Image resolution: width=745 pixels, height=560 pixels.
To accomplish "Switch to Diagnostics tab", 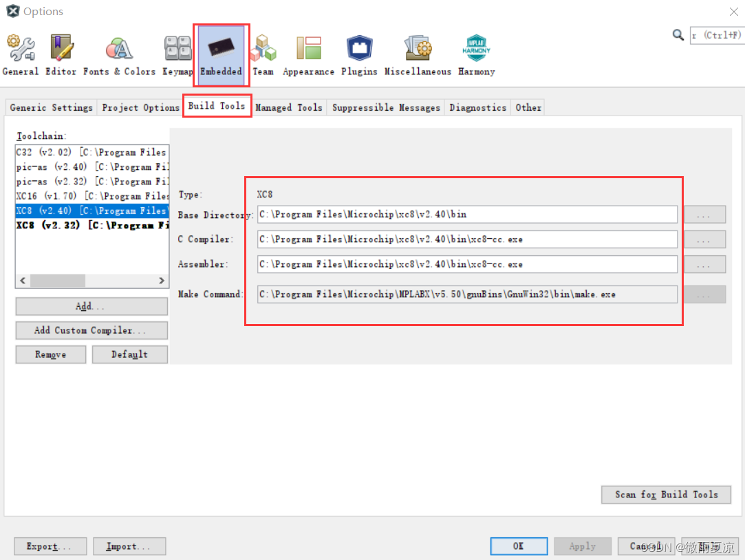I will [477, 107].
